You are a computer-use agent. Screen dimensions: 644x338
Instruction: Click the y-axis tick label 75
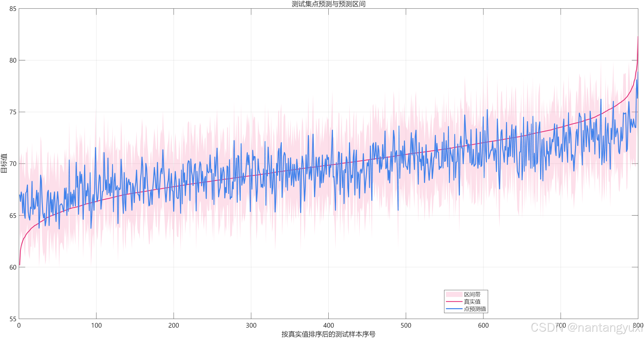13,112
